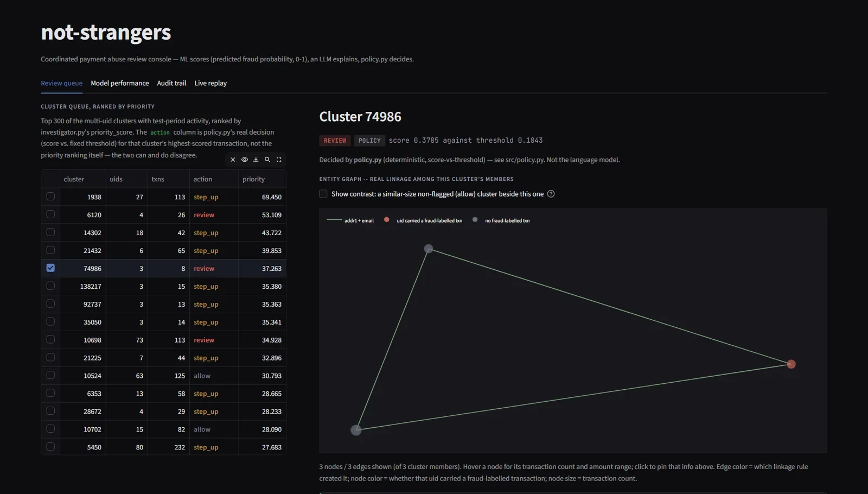Select the top gray node in the entity graph
The image size is (868, 494).
(x=429, y=249)
